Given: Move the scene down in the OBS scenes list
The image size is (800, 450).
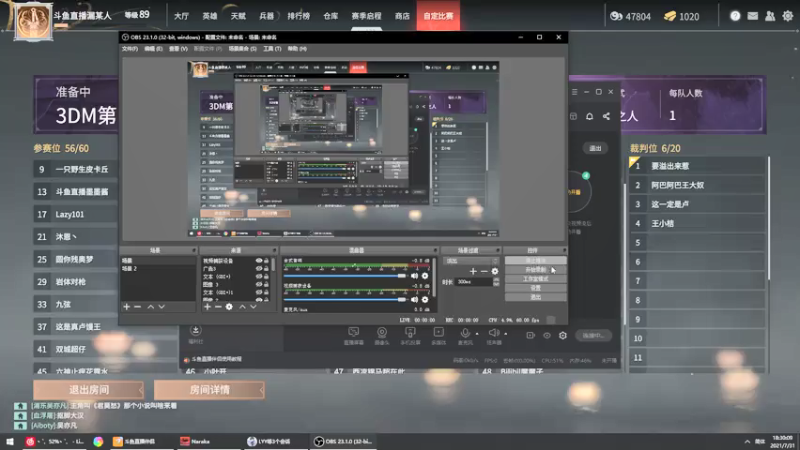Looking at the screenshot, I should [162, 307].
